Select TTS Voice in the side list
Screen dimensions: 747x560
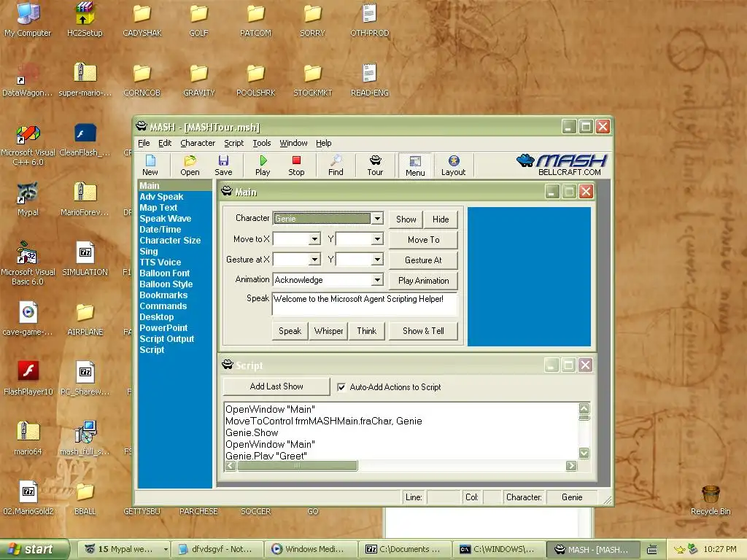pos(160,262)
